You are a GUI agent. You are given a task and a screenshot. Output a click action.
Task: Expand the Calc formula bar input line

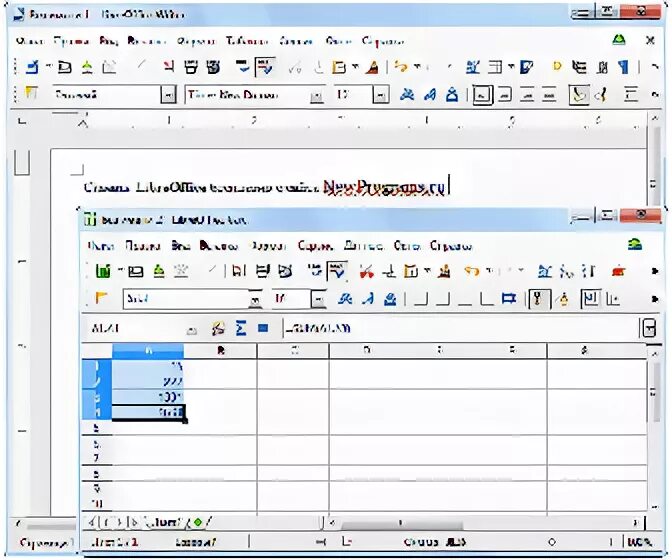649,329
